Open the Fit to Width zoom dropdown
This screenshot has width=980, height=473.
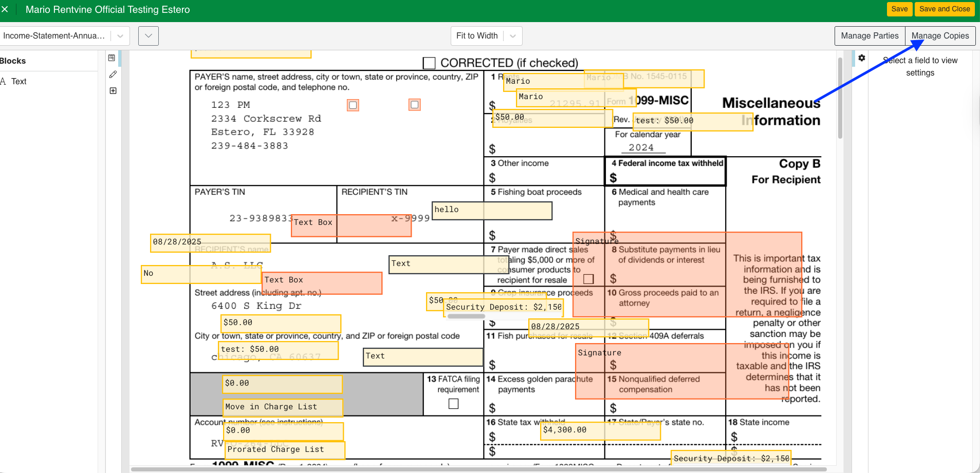click(x=486, y=36)
